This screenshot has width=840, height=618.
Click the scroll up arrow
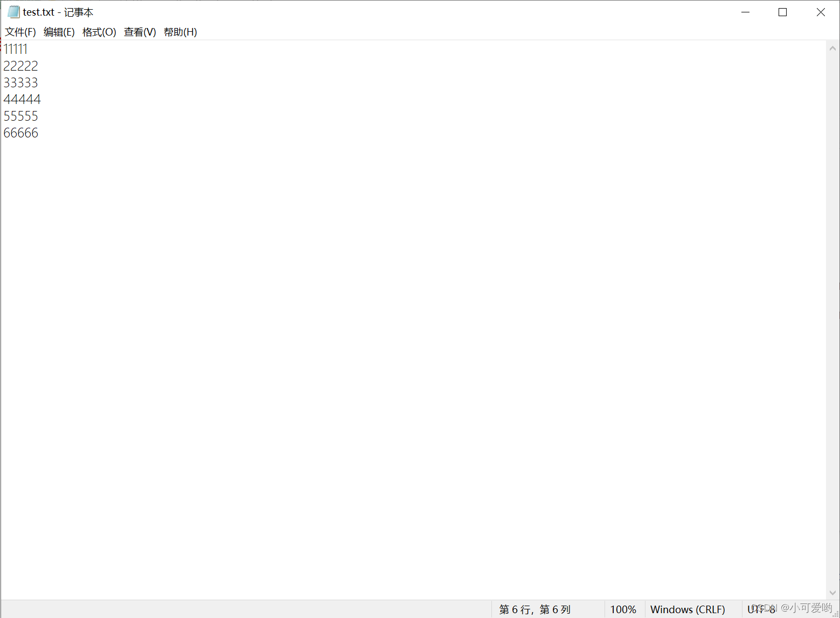coord(832,48)
